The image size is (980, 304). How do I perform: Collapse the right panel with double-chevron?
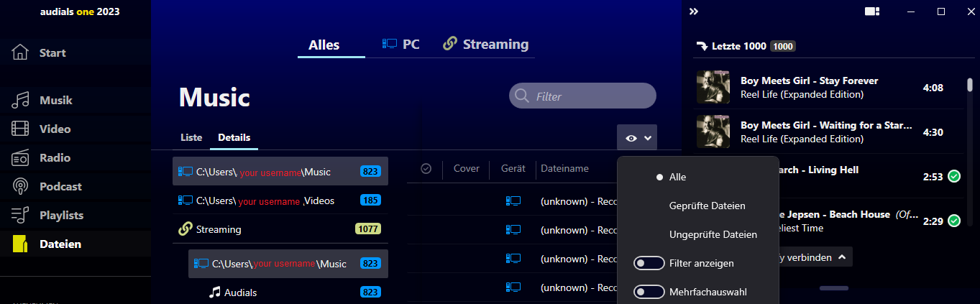694,11
